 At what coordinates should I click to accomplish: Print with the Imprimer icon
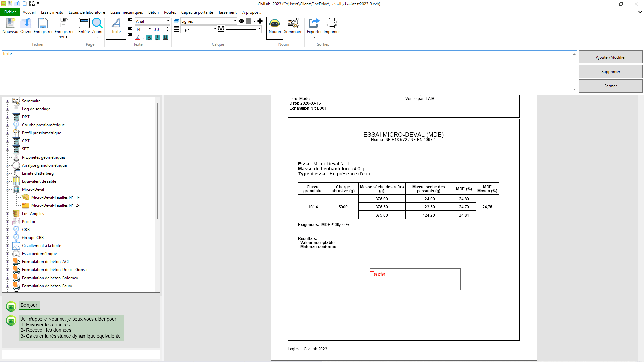point(332,26)
